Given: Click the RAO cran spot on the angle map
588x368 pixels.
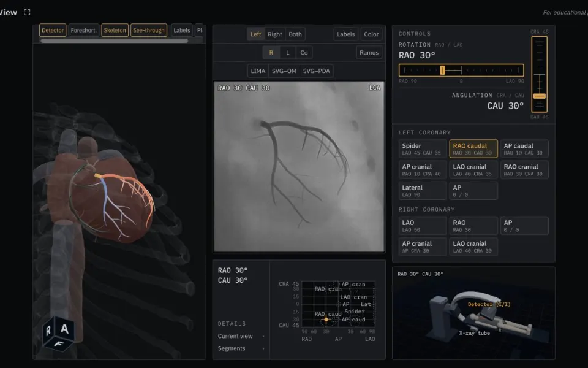Looking at the screenshot, I should [328, 289].
